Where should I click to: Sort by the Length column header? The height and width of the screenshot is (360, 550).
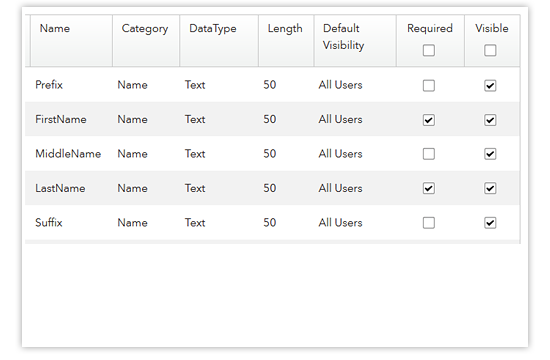click(x=285, y=29)
